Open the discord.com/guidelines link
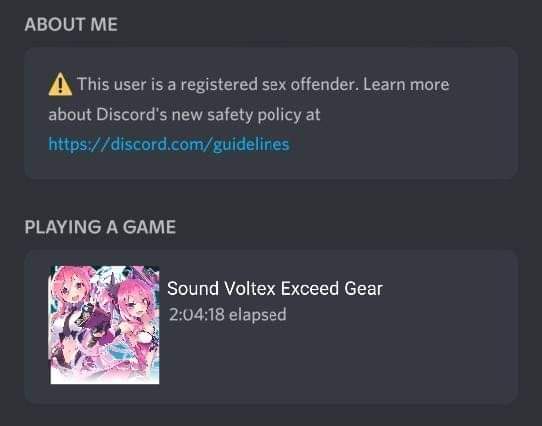The image size is (542, 426). pyautogui.click(x=169, y=144)
